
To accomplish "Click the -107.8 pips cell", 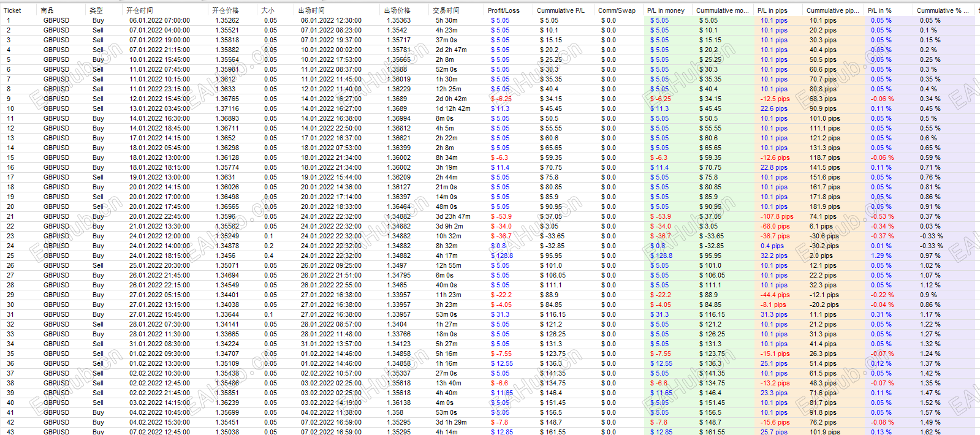I will (777, 216).
